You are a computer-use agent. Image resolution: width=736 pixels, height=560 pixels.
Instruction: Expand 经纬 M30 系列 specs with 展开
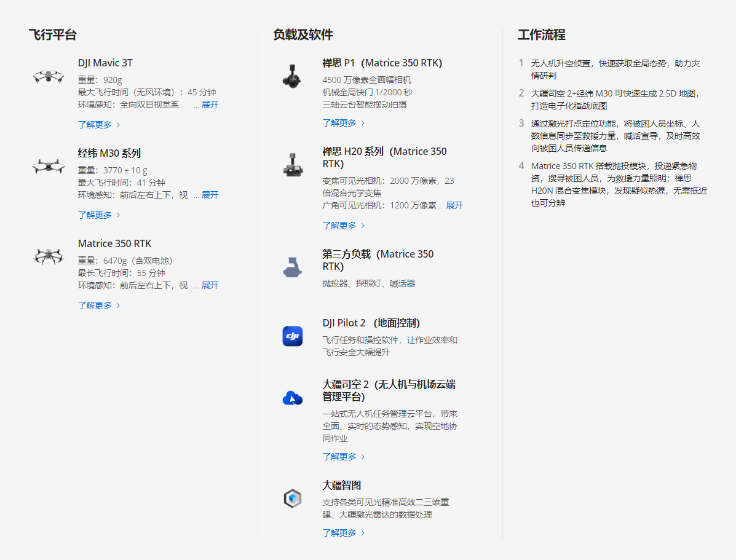[210, 195]
